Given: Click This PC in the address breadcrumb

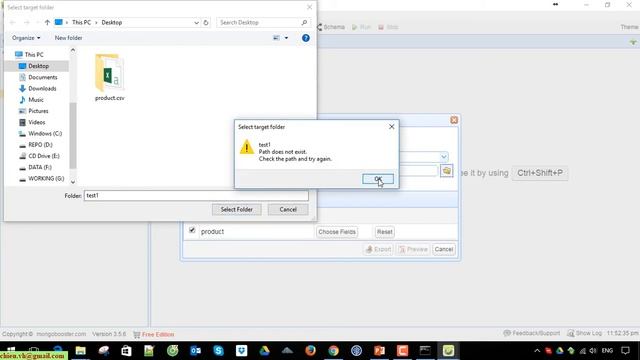Looking at the screenshot, I should 81,22.
